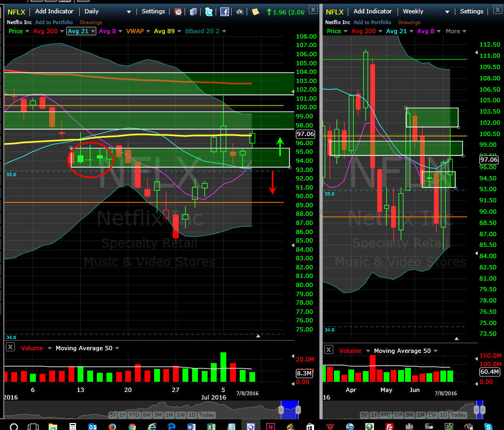Screen dimensions: 504x430
Task: Click the 97.06 price label on daily scale
Action: pyautogui.click(x=305, y=134)
